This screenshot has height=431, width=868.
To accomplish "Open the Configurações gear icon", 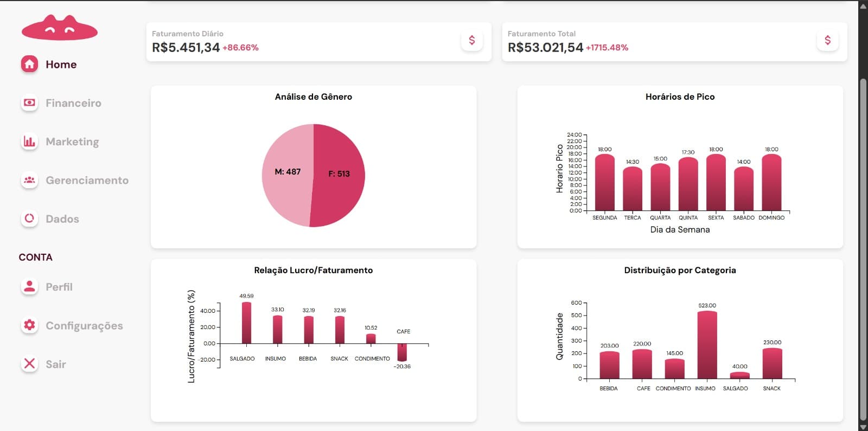I will 29,325.
